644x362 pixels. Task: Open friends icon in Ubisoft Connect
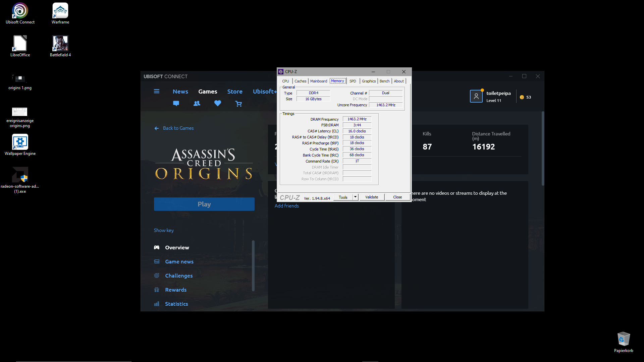tap(197, 104)
